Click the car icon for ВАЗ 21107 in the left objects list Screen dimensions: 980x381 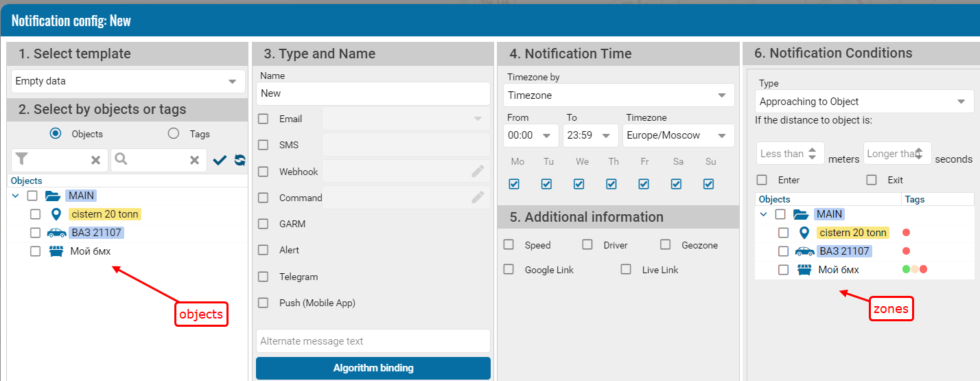pos(56,233)
